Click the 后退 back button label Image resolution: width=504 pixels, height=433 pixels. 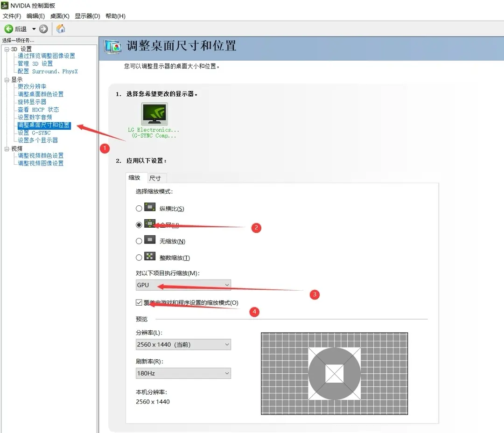pyautogui.click(x=21, y=29)
